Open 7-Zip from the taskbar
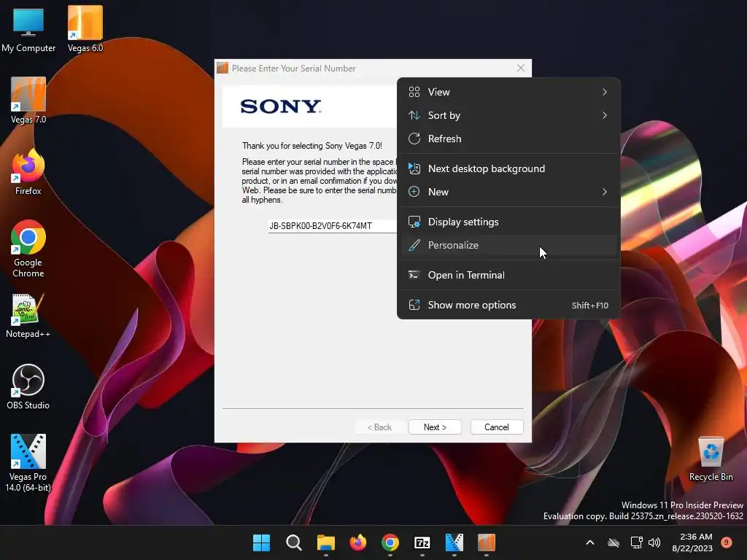747x560 pixels. point(422,542)
